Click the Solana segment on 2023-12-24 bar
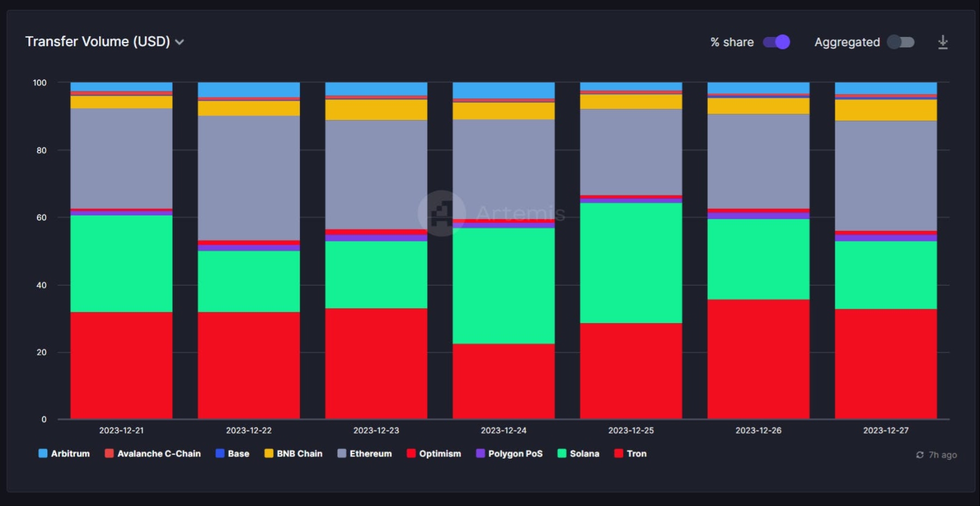The height and width of the screenshot is (506, 980). (x=504, y=286)
